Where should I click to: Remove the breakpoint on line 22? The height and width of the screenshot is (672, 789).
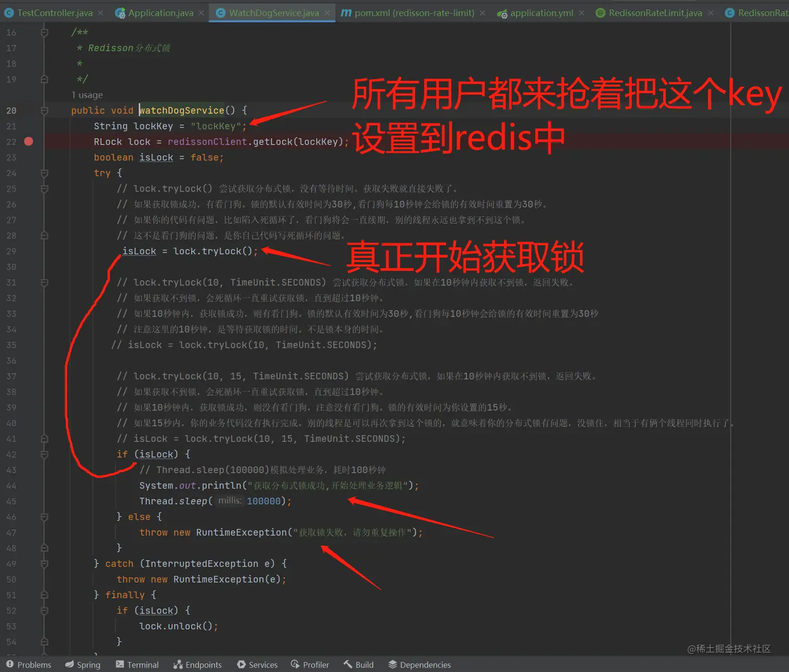pos(29,141)
